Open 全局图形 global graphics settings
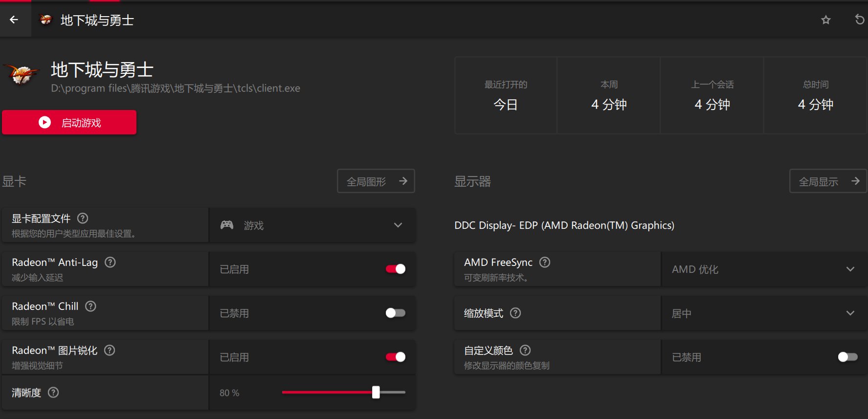This screenshot has height=419, width=868. pyautogui.click(x=376, y=181)
